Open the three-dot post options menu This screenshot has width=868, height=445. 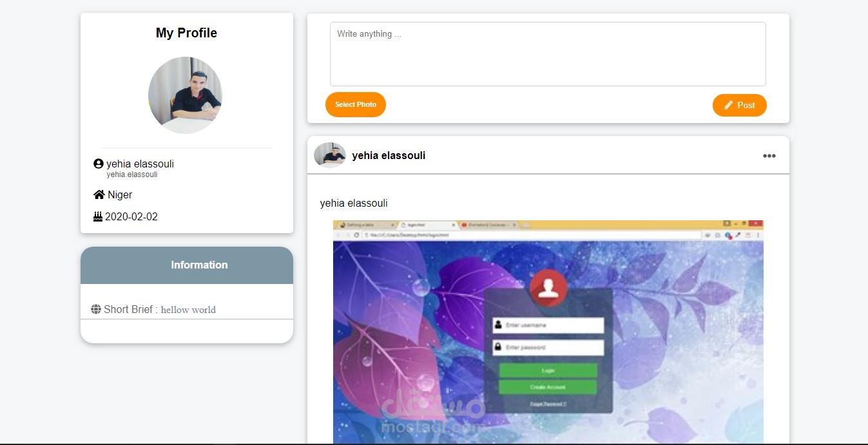(x=769, y=156)
